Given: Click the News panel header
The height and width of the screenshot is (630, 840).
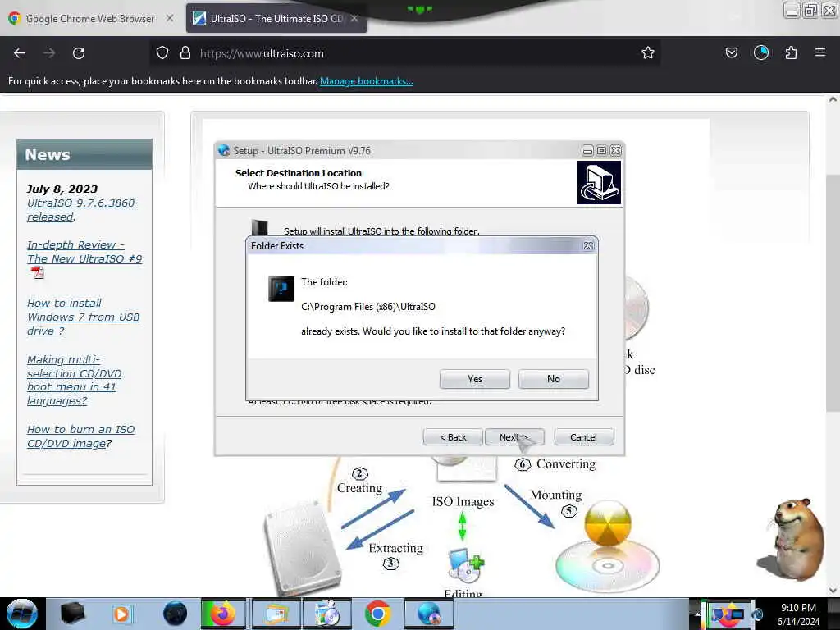Looking at the screenshot, I should point(84,154).
